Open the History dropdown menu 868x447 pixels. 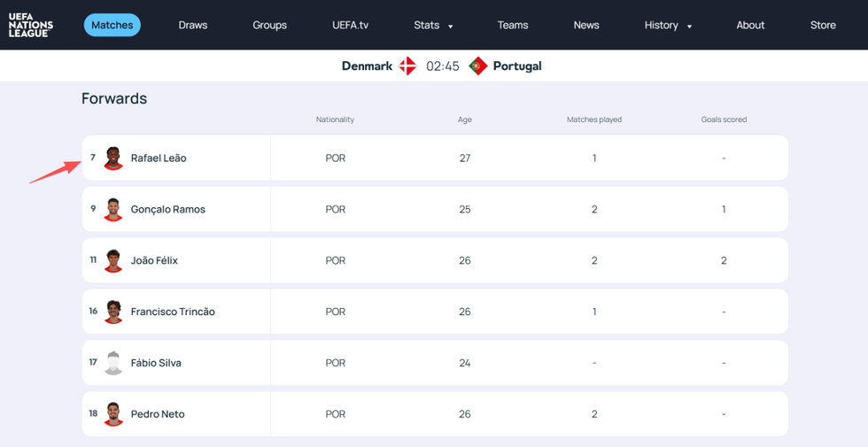pos(668,25)
